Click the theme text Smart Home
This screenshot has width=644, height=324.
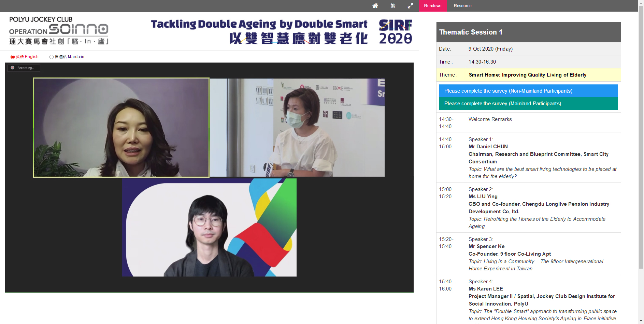527,75
